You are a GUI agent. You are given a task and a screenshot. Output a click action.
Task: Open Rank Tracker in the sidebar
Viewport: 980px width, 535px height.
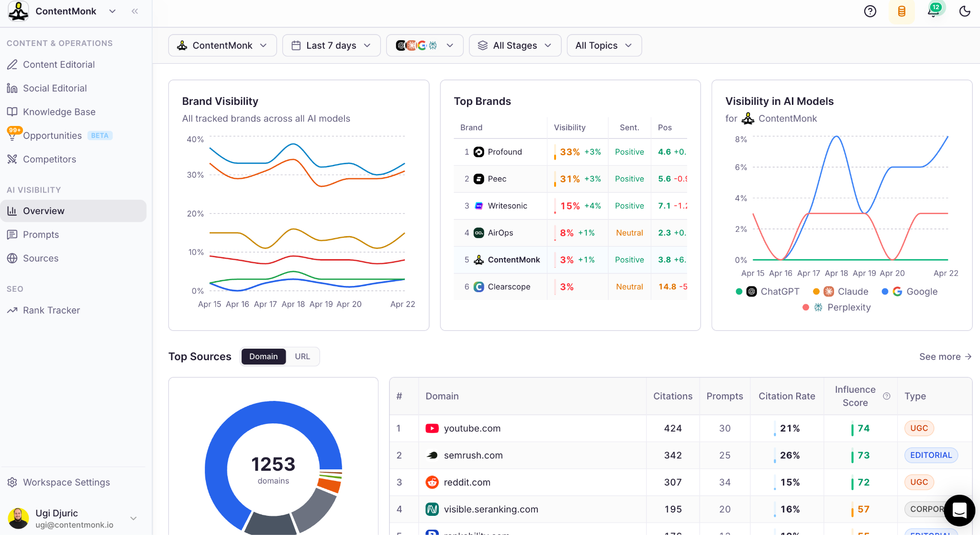[x=51, y=310]
